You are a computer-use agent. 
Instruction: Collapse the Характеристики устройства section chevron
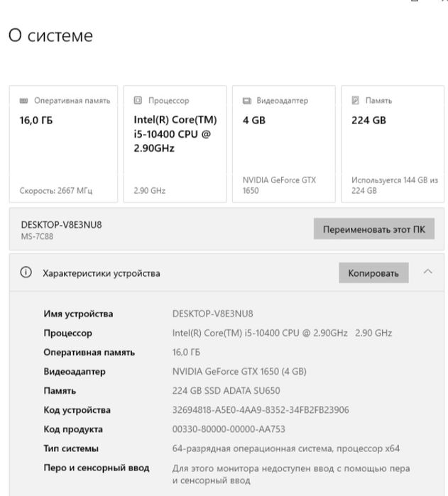(x=427, y=272)
